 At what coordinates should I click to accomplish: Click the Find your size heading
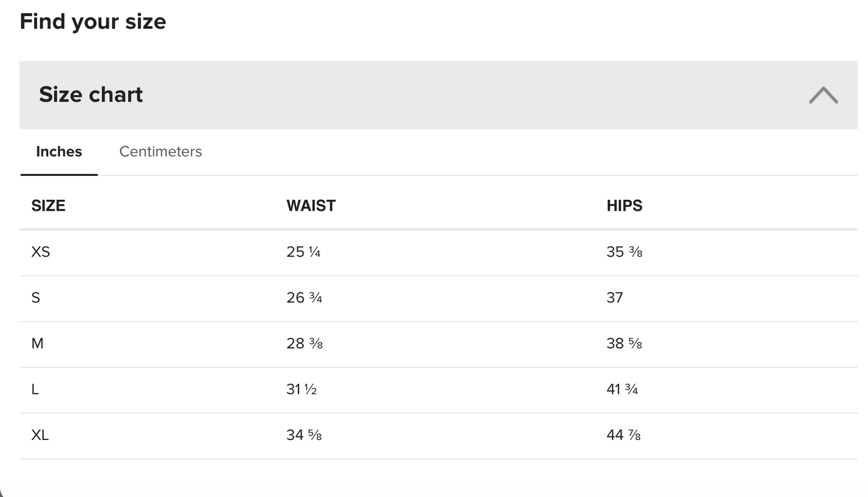click(x=93, y=22)
